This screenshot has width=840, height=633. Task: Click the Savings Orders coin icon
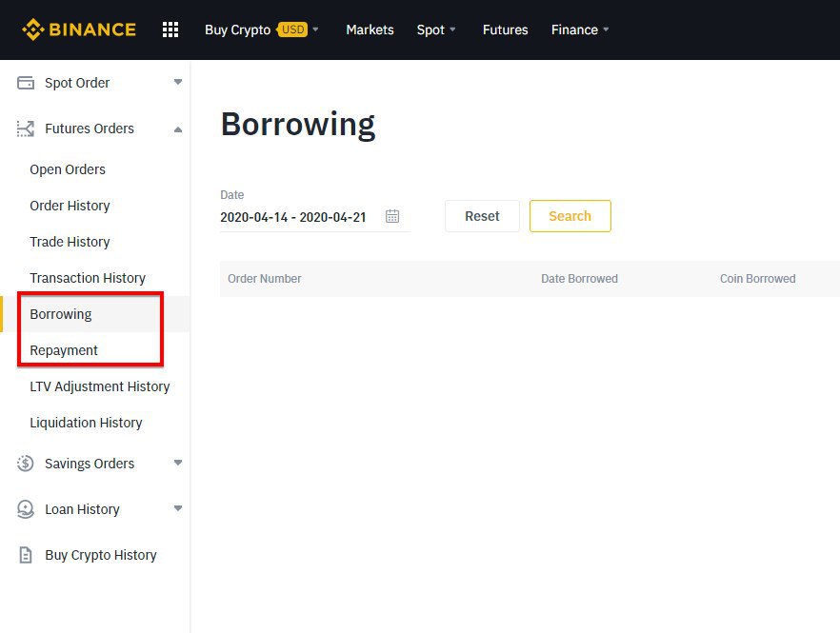[25, 464]
